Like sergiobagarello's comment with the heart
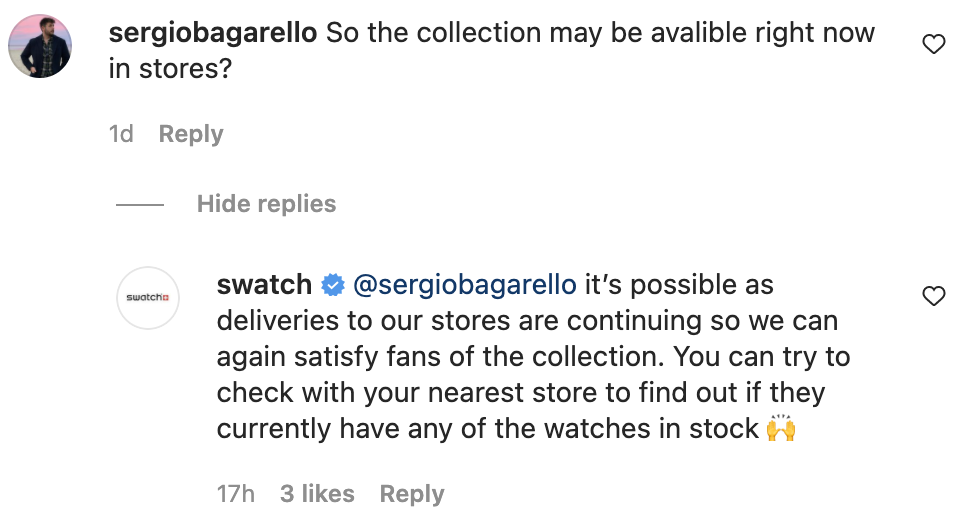This screenshot has height=520, width=968. point(933,44)
